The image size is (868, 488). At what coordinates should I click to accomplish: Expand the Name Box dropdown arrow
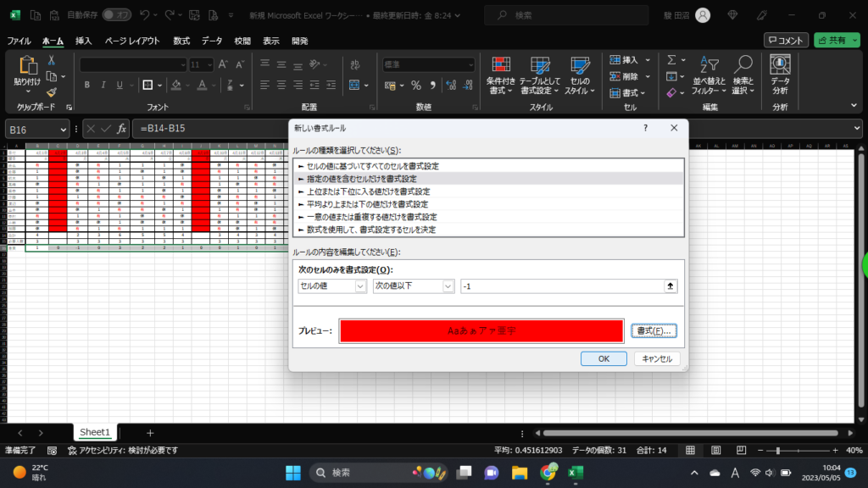click(63, 130)
